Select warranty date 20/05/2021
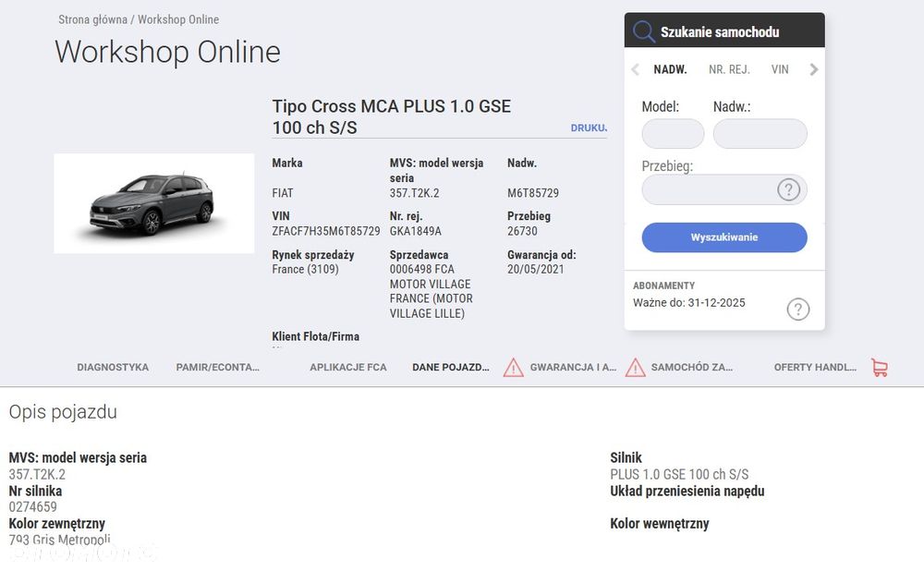 [x=536, y=269]
